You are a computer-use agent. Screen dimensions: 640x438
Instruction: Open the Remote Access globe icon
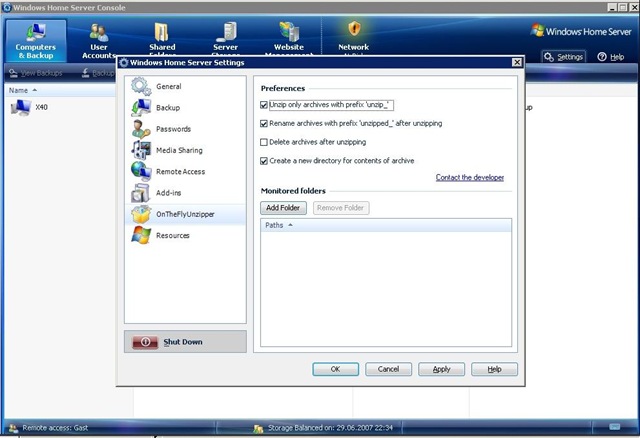point(141,171)
